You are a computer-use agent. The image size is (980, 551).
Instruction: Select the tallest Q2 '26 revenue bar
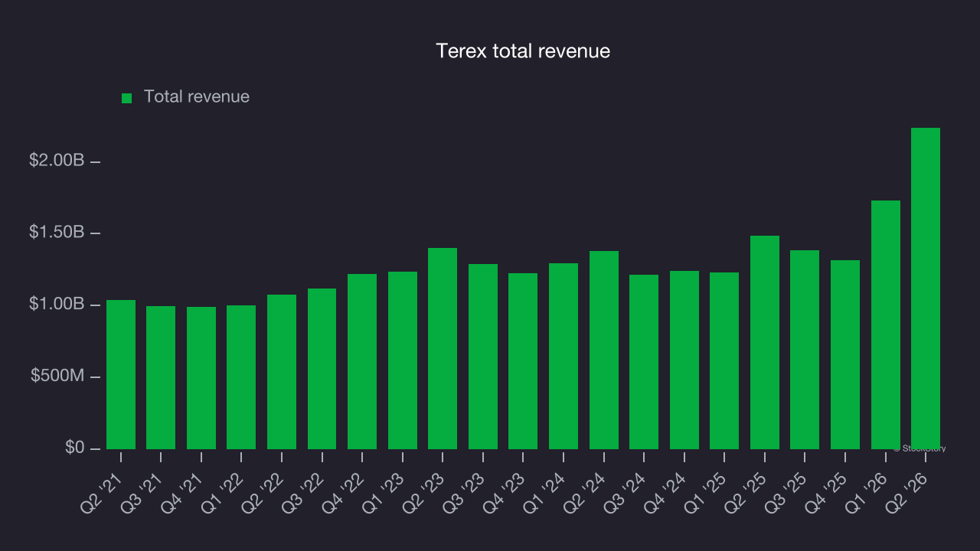926,289
